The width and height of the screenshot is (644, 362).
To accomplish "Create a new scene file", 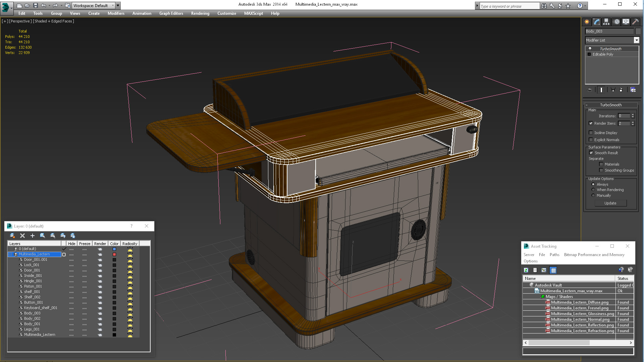I will (x=19, y=5).
